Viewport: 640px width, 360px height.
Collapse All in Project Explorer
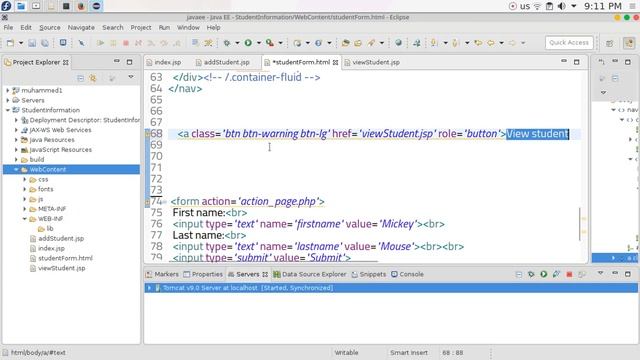tap(80, 78)
